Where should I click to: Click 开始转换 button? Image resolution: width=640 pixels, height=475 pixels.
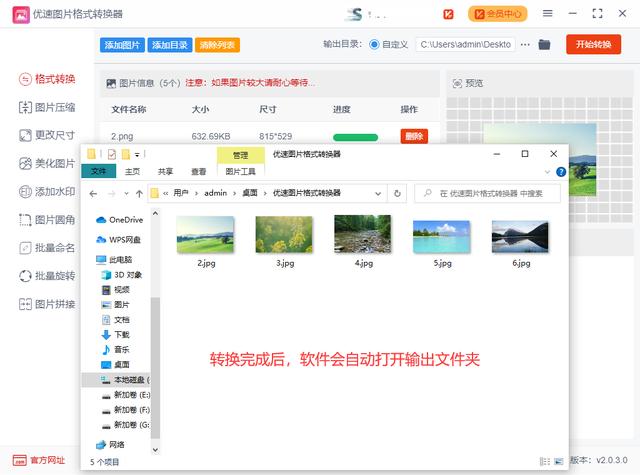tap(593, 44)
